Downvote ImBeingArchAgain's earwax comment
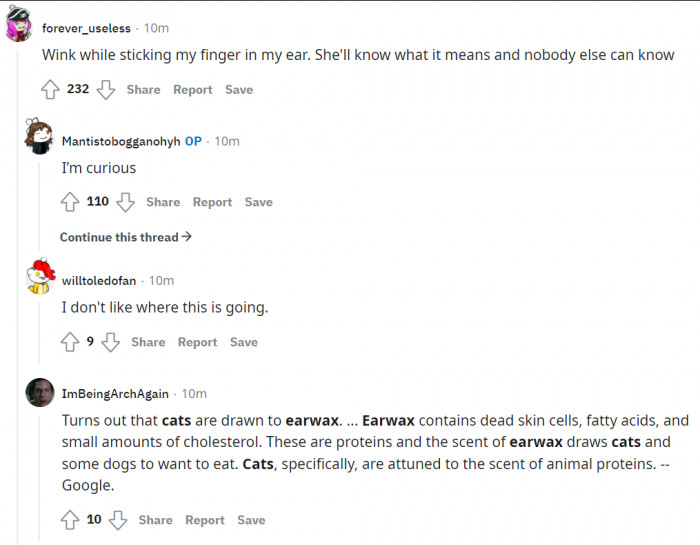This screenshot has width=700, height=545. point(118,520)
